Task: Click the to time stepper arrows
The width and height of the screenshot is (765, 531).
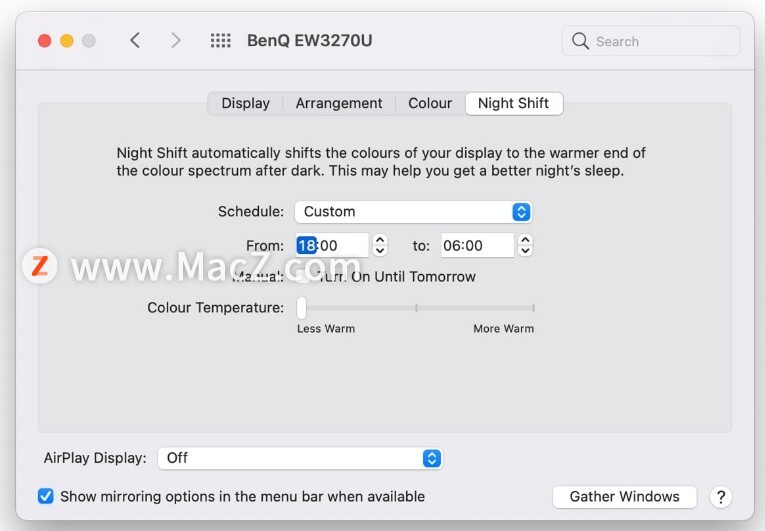Action: (525, 245)
